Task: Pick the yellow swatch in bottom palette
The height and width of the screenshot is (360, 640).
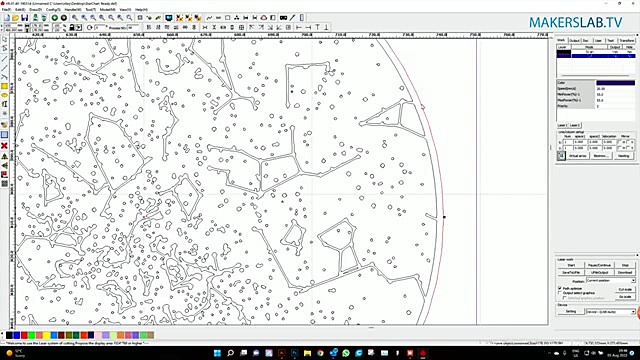Action: pos(47,335)
